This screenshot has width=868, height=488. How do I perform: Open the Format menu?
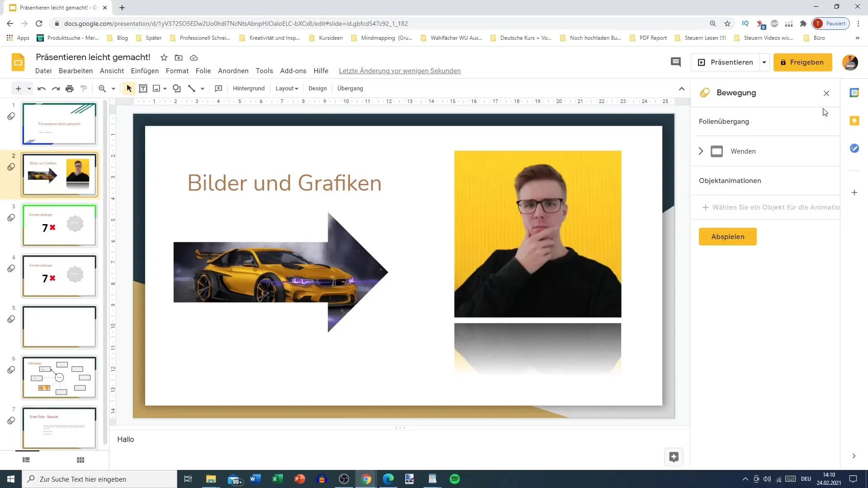click(177, 71)
